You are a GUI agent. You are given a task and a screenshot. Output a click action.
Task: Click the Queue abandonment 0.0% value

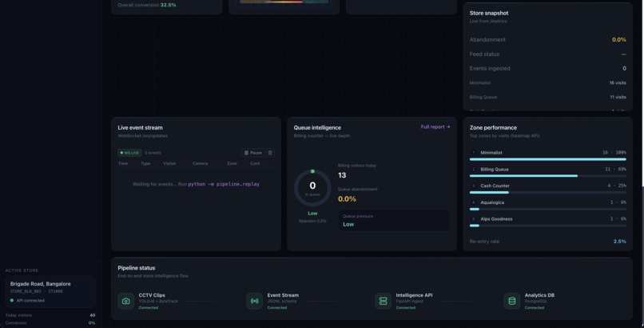[347, 199]
